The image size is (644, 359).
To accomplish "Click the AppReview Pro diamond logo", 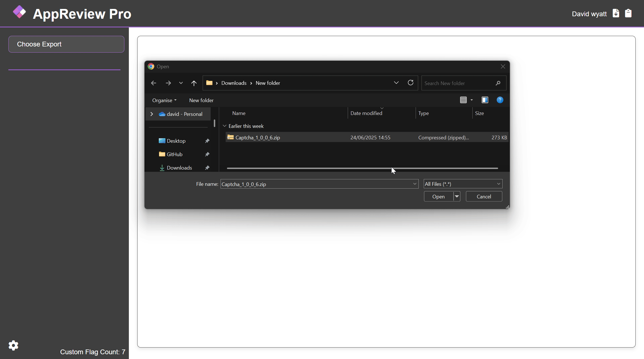I will pos(19,12).
